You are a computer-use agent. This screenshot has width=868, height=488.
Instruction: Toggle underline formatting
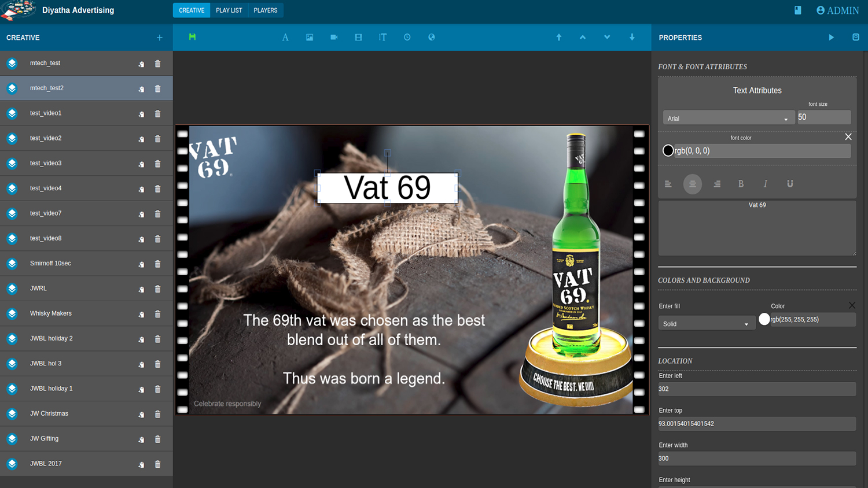790,184
